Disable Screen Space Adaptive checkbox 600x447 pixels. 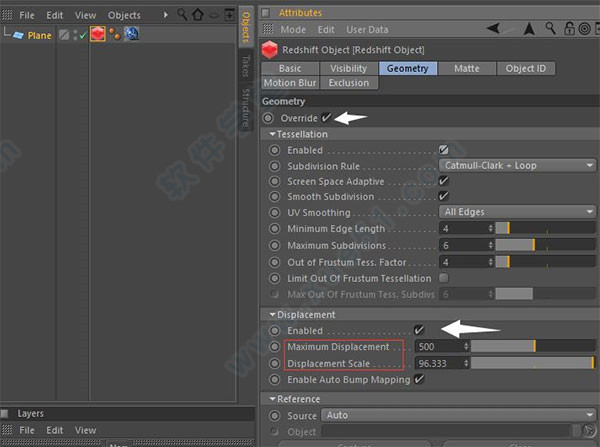(x=444, y=181)
